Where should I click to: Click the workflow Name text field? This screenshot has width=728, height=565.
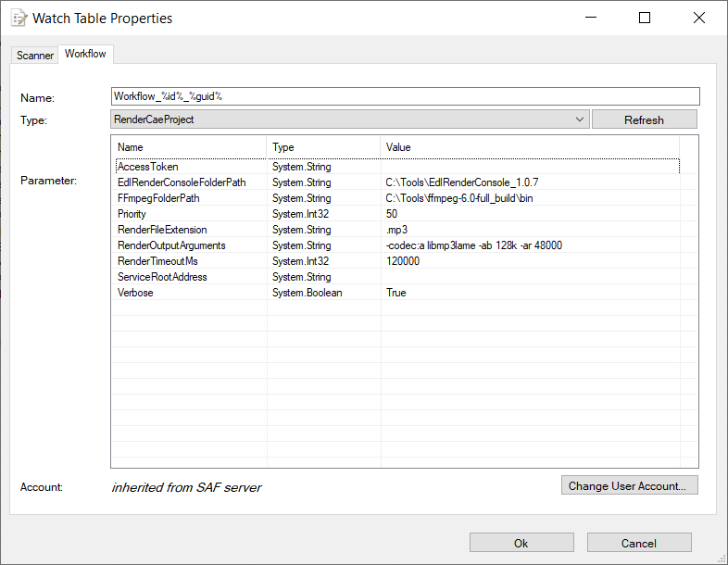pos(404,96)
